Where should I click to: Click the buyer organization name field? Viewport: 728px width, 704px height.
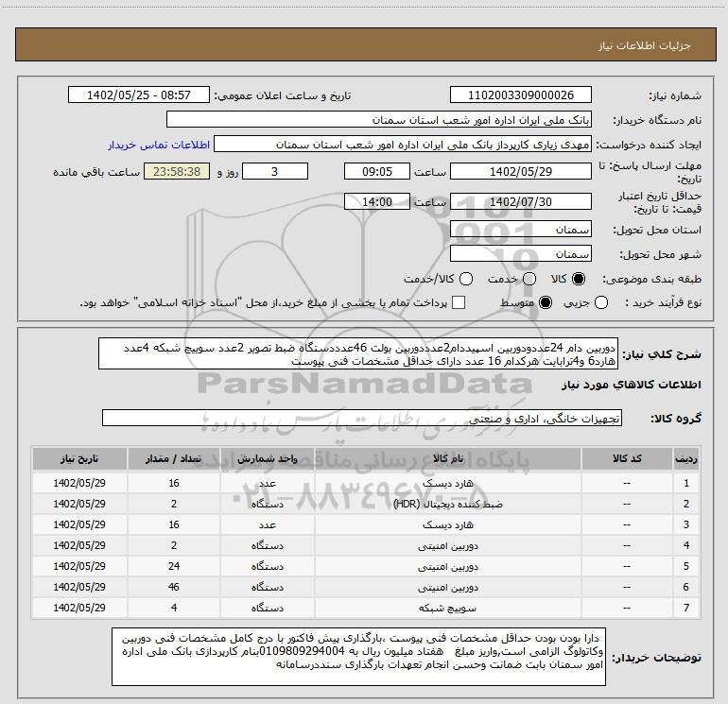coord(379,119)
